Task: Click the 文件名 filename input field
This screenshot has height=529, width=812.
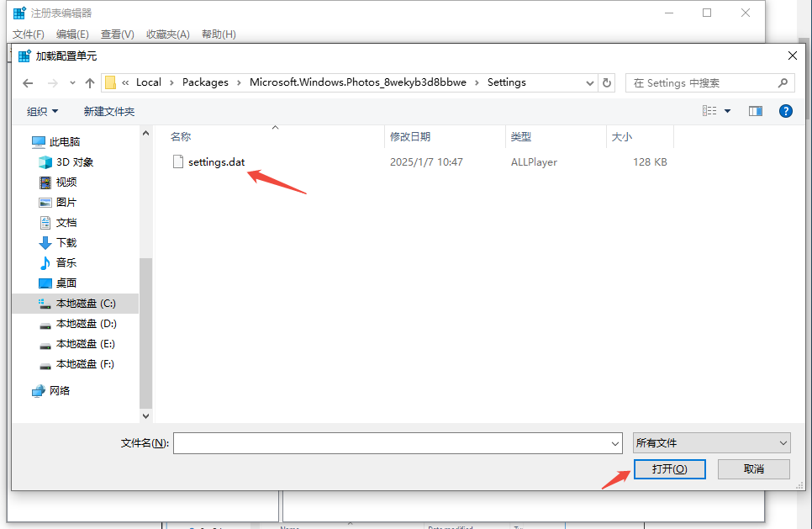Action: [x=391, y=443]
